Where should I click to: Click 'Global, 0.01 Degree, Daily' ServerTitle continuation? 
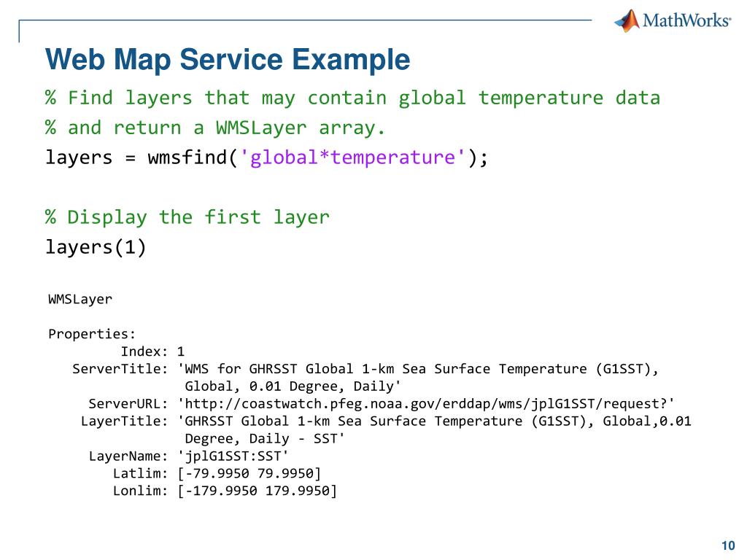click(x=293, y=386)
